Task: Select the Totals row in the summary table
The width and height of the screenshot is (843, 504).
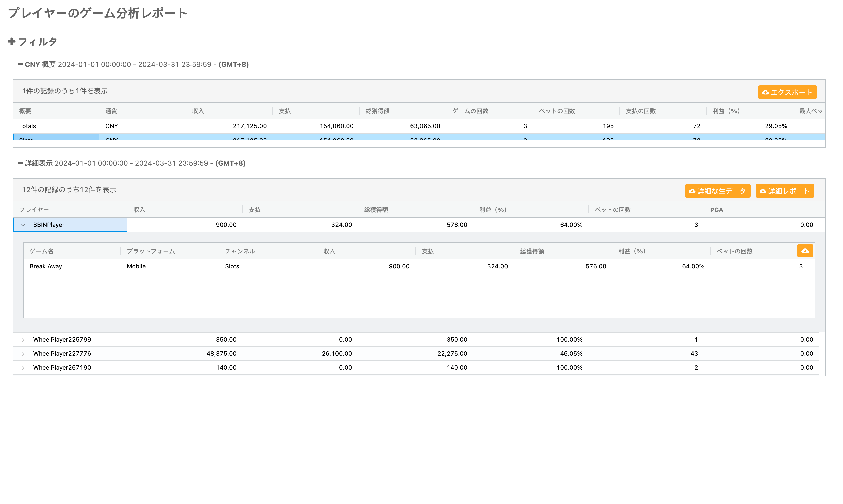Action: pos(28,126)
